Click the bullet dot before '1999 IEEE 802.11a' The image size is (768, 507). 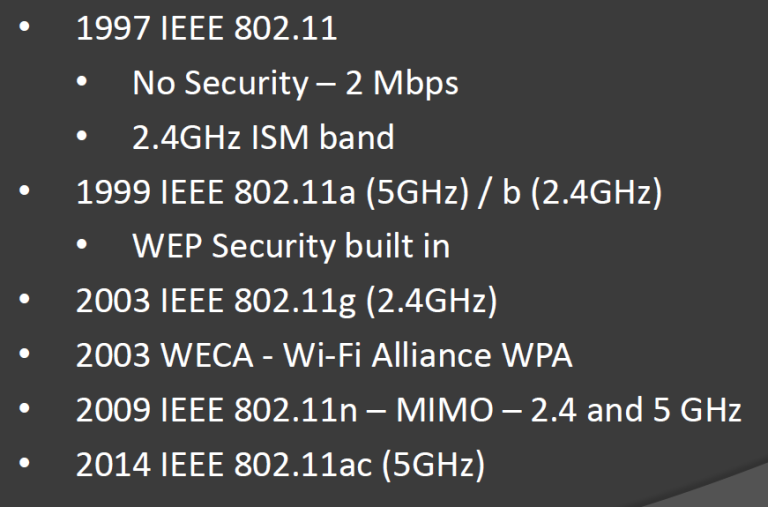pyautogui.click(x=24, y=190)
